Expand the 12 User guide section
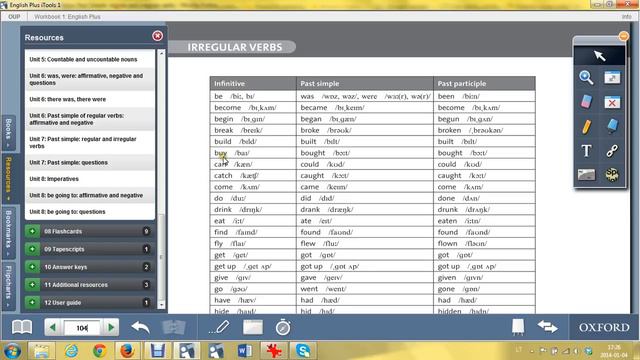The image size is (640, 360). click(x=89, y=302)
